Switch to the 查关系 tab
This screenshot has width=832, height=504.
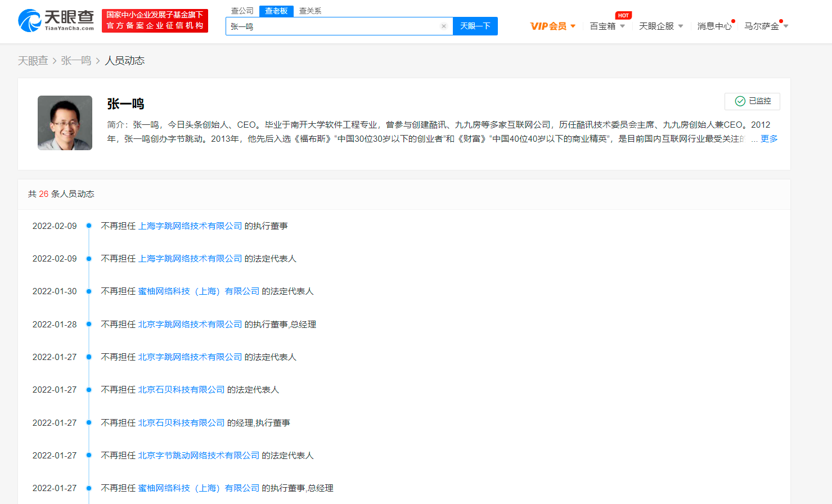pyautogui.click(x=310, y=11)
